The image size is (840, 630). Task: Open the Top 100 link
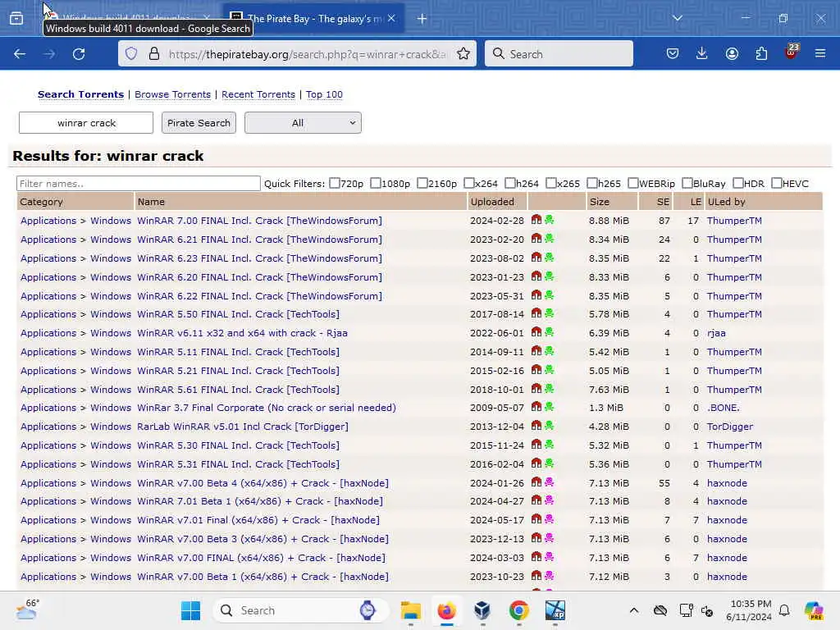coord(324,94)
